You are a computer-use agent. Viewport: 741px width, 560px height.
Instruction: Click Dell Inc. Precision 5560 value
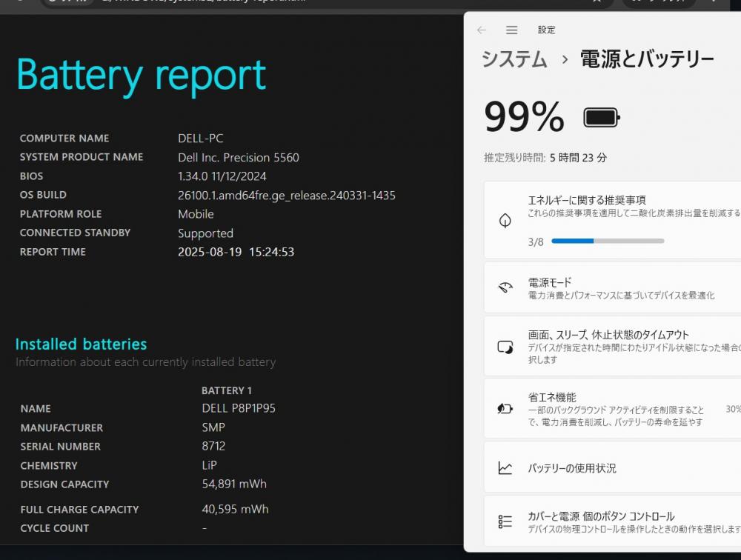pos(238,157)
